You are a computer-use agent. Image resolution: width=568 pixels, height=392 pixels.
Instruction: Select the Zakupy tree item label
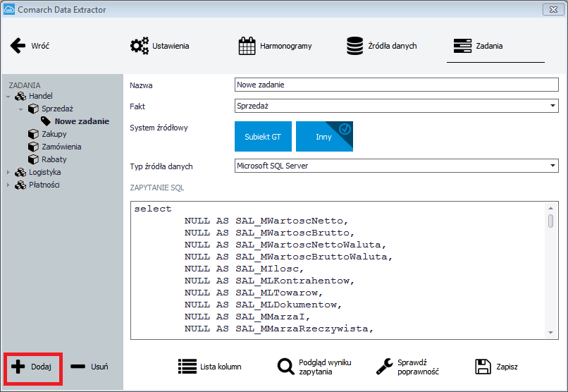[x=54, y=134]
